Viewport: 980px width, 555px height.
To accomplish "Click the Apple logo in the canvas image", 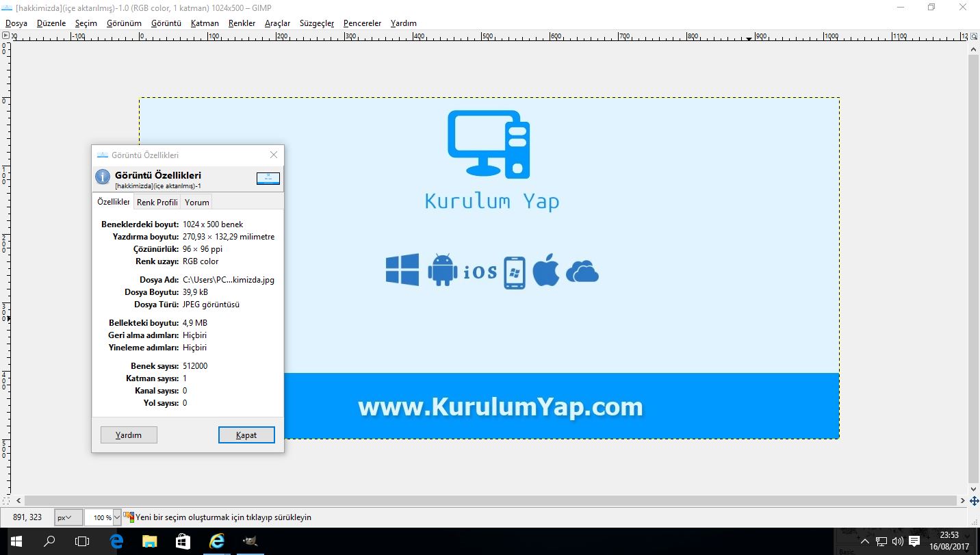I will point(545,270).
